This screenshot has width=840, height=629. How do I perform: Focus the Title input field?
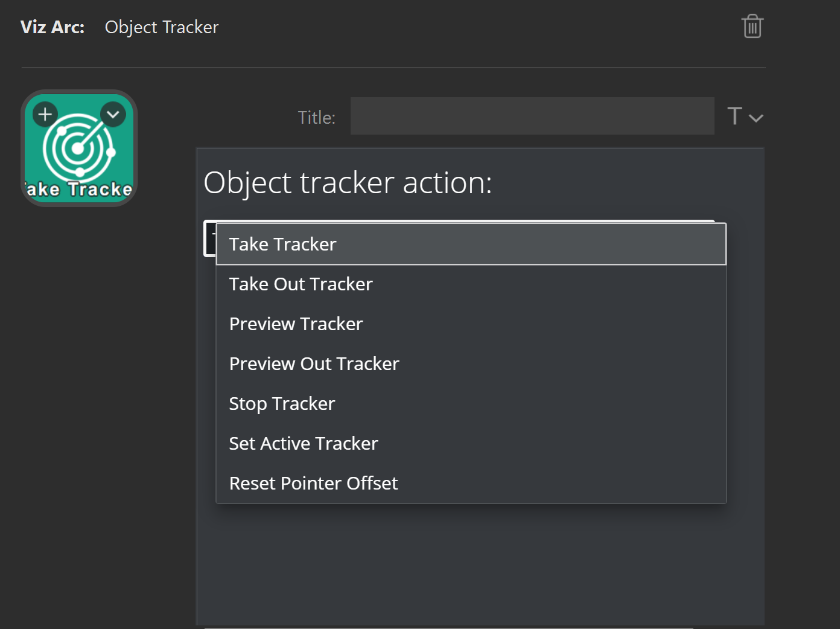coord(532,116)
